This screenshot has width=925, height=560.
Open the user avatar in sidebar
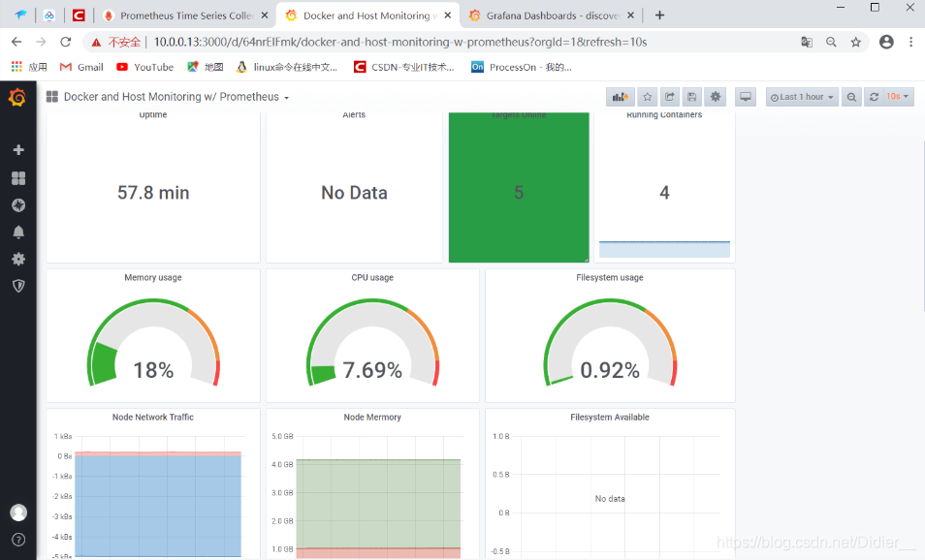(x=18, y=513)
